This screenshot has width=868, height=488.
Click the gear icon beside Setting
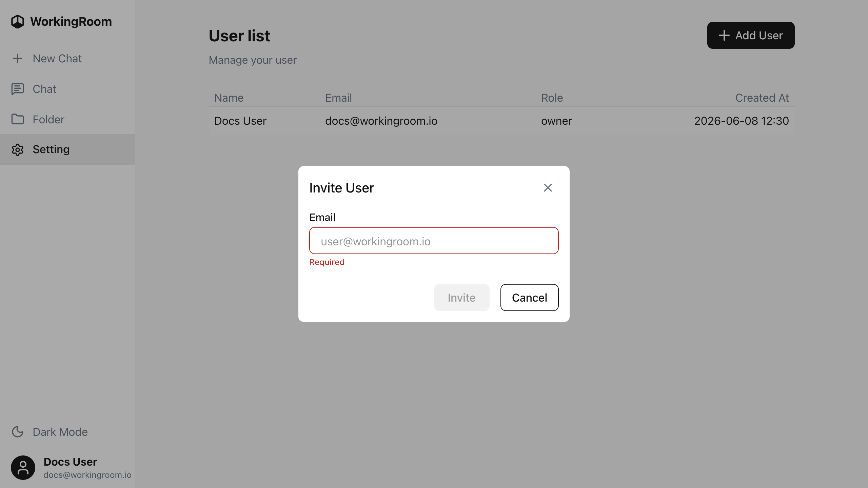18,150
